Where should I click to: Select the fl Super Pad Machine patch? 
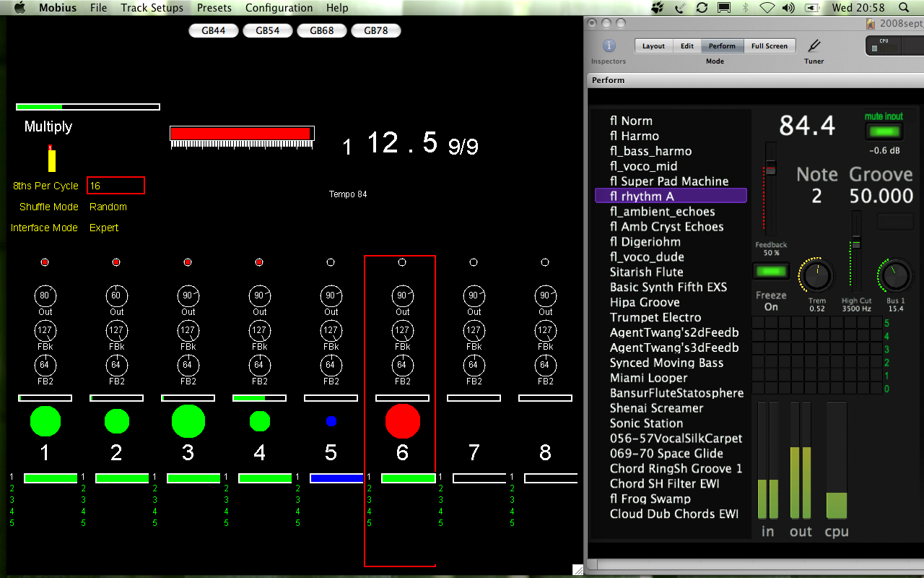click(671, 181)
